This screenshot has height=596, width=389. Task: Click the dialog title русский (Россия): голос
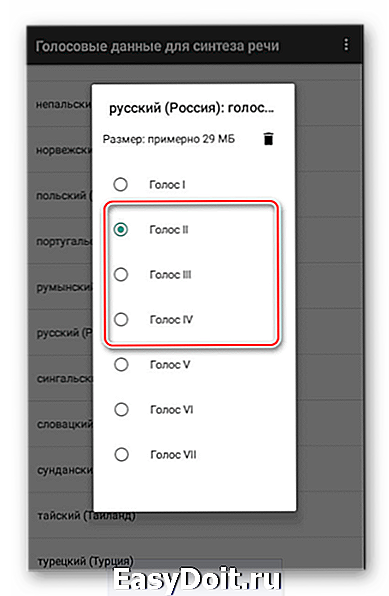coord(191,109)
